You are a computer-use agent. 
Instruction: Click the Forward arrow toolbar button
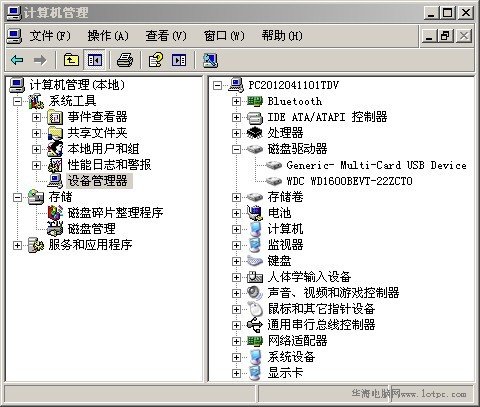pyautogui.click(x=40, y=60)
